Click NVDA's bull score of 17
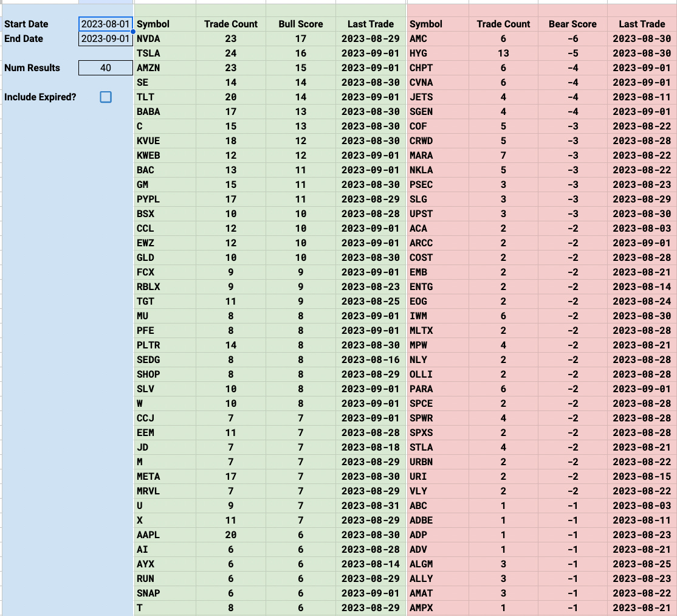Viewport: 677px width, 616px height. pos(301,38)
